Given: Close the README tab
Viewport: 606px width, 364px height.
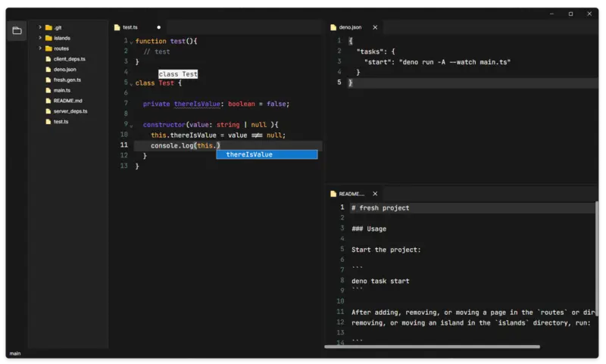Looking at the screenshot, I should pos(375,194).
